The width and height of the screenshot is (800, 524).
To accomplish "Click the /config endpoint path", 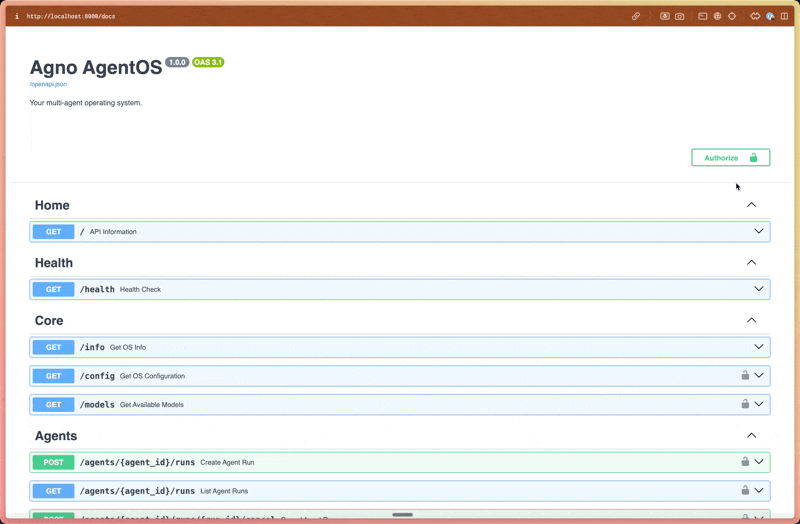I will point(97,376).
